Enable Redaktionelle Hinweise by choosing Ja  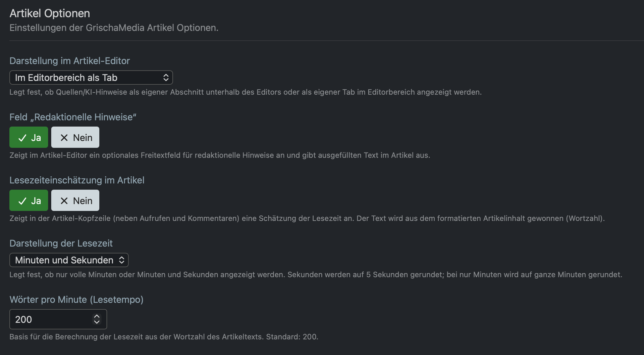29,137
